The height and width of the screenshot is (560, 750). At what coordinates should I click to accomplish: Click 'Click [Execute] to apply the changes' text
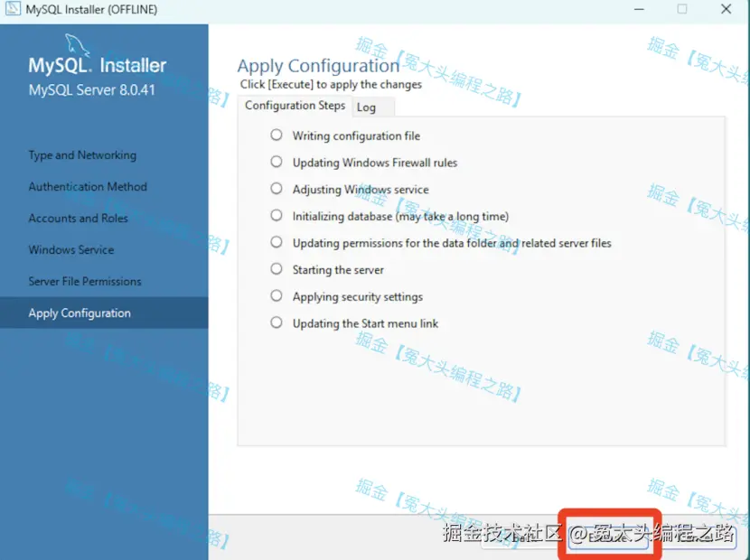point(331,85)
